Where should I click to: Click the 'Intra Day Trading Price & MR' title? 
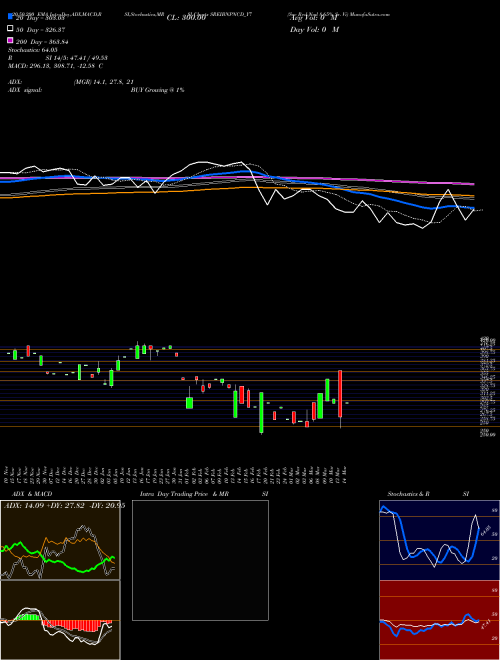[x=184, y=494]
